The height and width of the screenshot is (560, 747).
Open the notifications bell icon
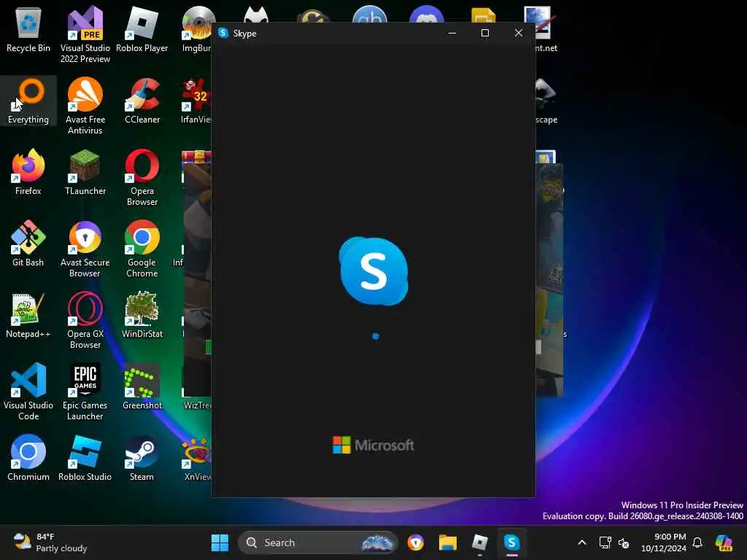point(697,542)
